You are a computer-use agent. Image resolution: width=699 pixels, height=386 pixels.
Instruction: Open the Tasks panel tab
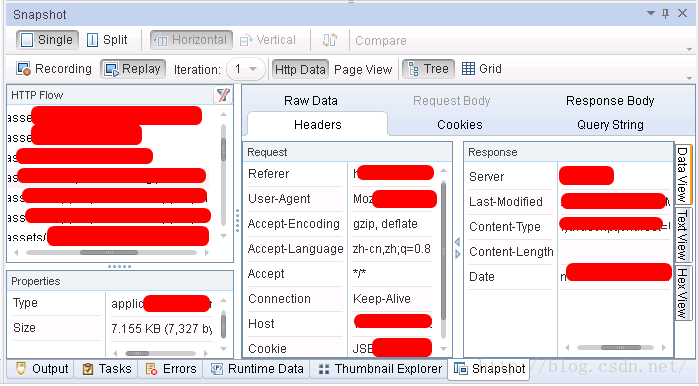(x=107, y=369)
